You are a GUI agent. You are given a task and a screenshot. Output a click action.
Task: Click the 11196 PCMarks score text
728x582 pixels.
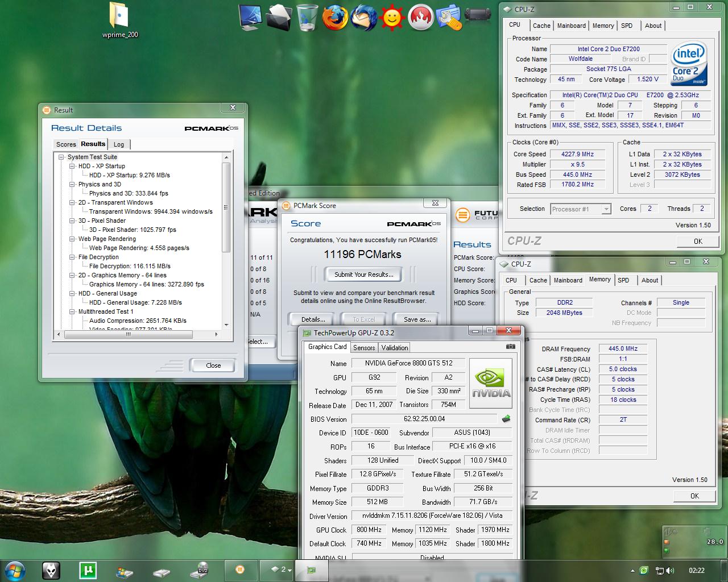(x=362, y=254)
